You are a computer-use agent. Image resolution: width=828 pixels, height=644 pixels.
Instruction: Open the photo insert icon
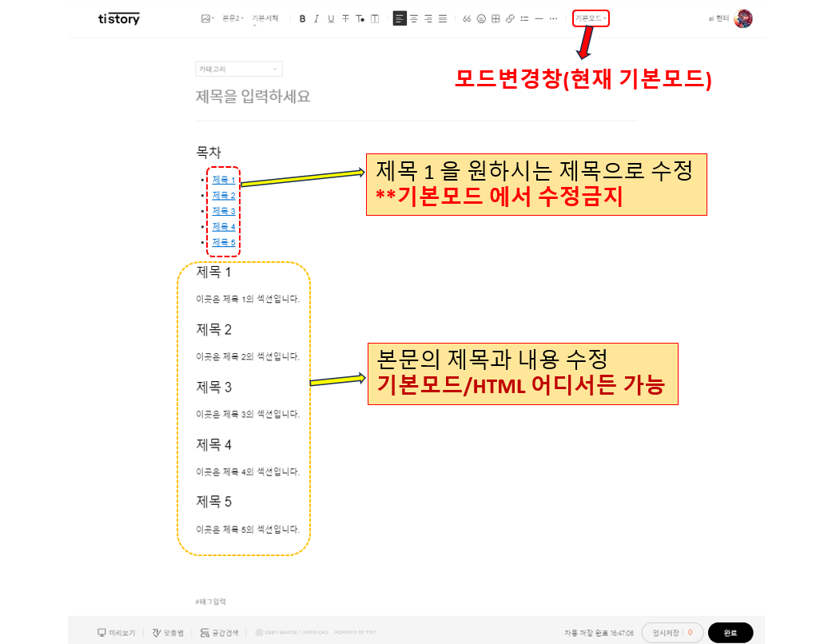click(206, 18)
